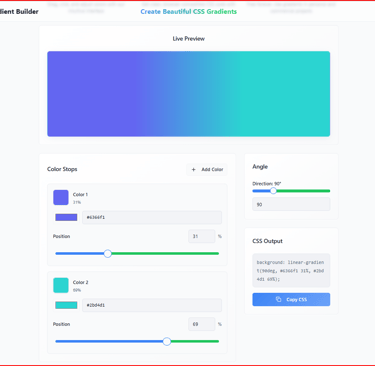Click the Create Beautiful CSS Gradients heading
Viewport: 375px width, 366px height.
tap(189, 12)
